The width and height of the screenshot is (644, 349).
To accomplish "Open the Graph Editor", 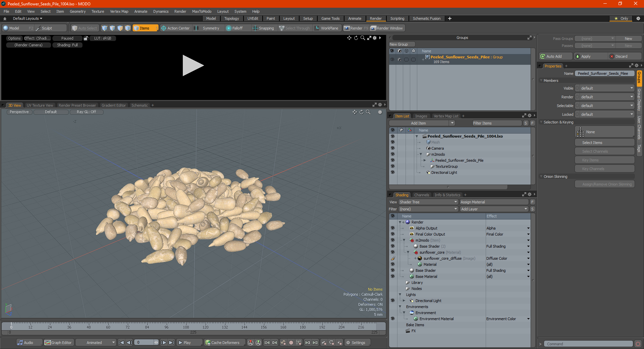I will point(58,343).
